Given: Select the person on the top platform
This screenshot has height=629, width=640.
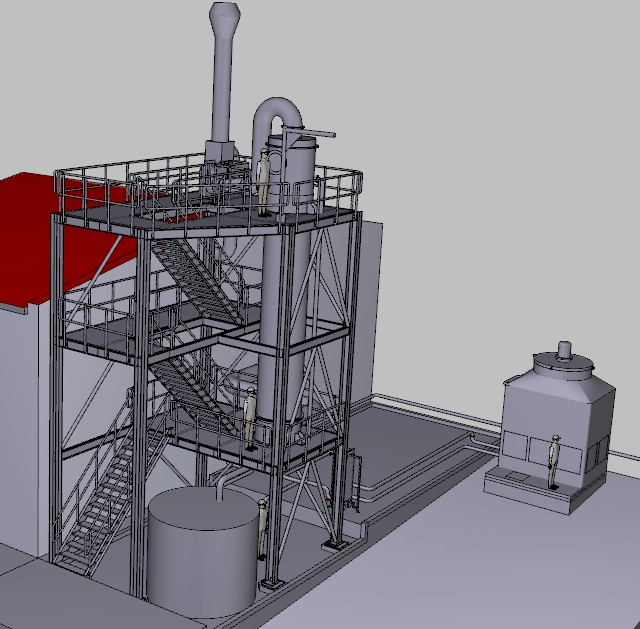Looking at the screenshot, I should point(264,182).
